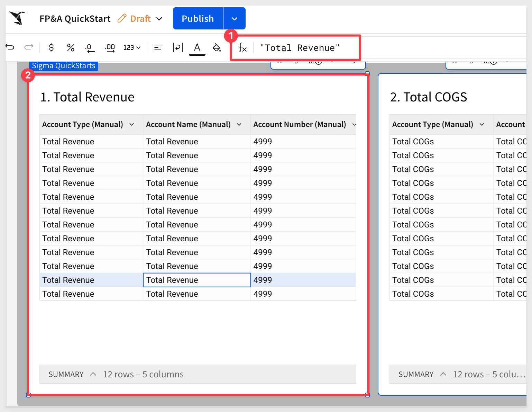The height and width of the screenshot is (412, 532).
Task: Open the Draft status dropdown
Action: 159,19
